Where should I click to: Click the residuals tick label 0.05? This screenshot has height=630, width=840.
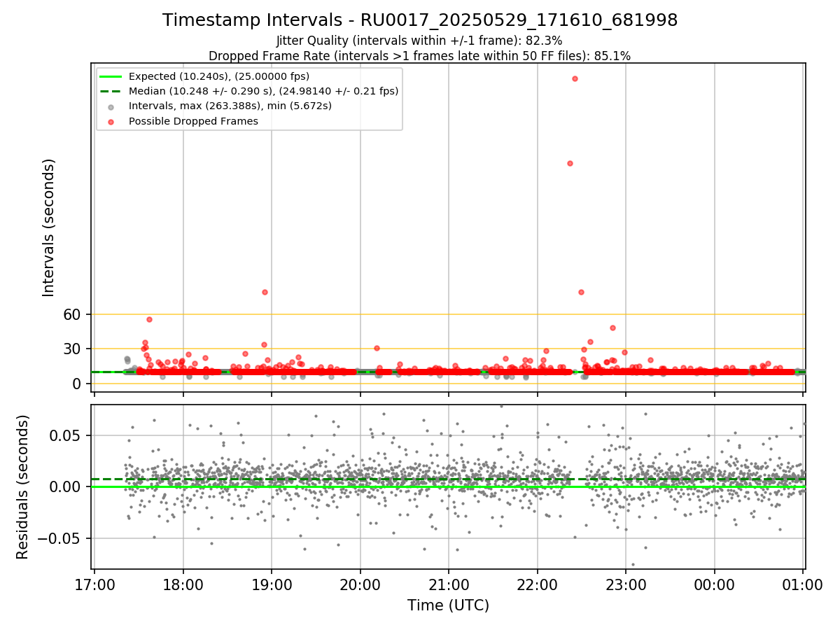66,435
